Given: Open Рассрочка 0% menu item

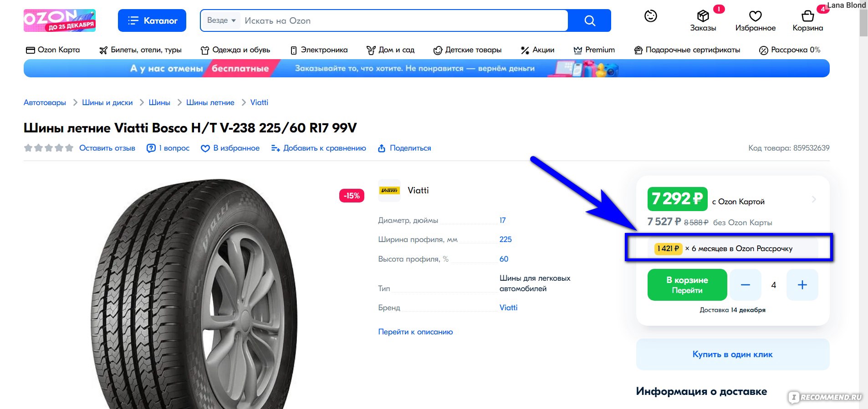Looking at the screenshot, I should tap(790, 50).
